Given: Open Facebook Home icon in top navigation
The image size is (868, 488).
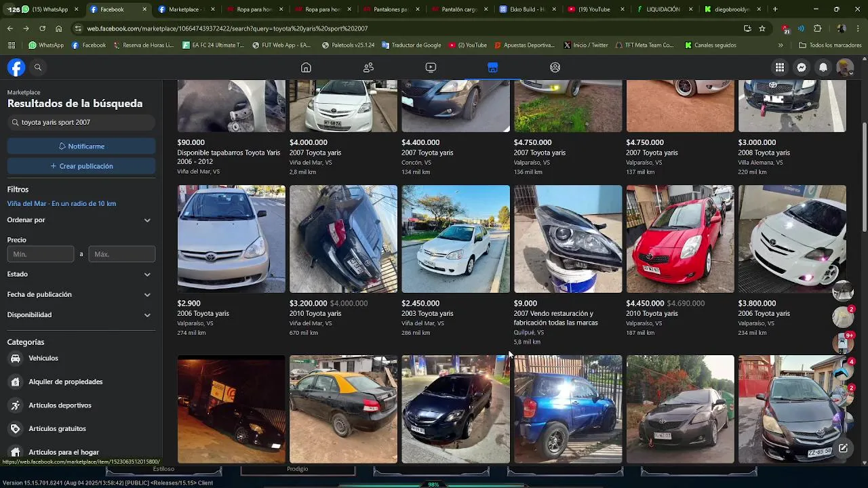Looking at the screenshot, I should click(x=306, y=67).
